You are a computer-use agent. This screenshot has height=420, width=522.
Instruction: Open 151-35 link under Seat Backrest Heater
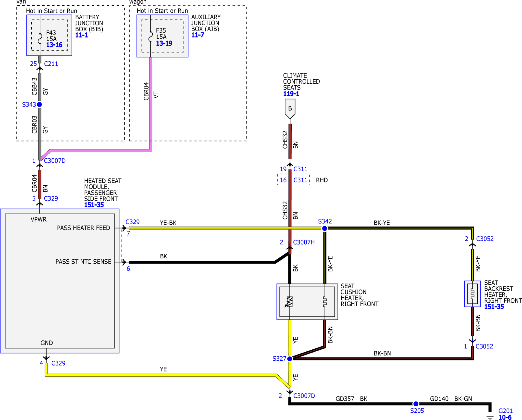494,306
